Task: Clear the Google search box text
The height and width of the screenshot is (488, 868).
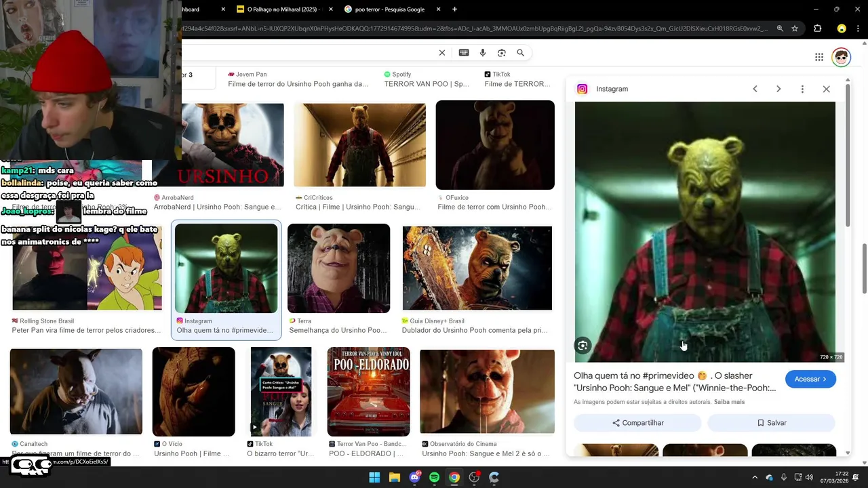Action: tap(442, 53)
